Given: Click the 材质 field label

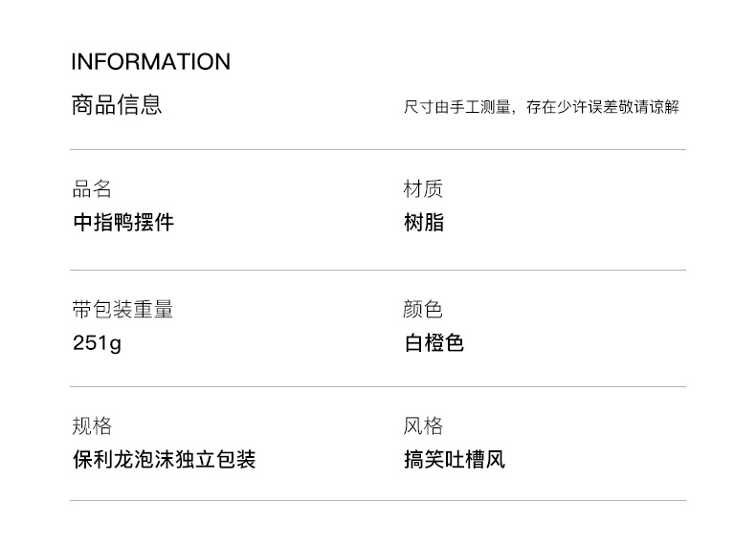Looking at the screenshot, I should 423,189.
